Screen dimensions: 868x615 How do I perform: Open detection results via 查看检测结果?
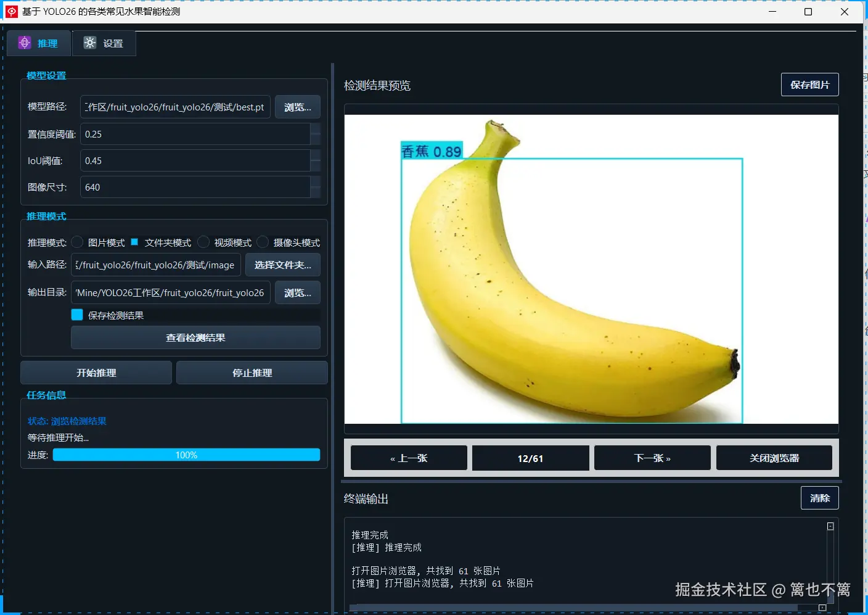coord(195,337)
